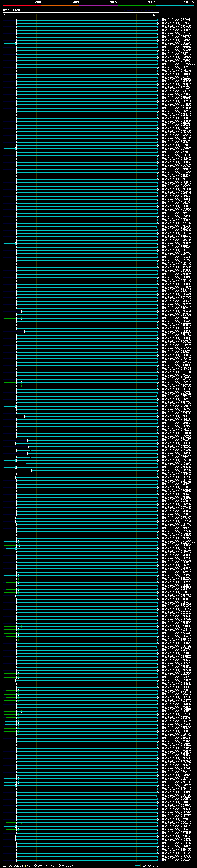Select hit label UniRef100_B9ZZE4
This screenshot has width=197, height=868.
click(x=177, y=78)
